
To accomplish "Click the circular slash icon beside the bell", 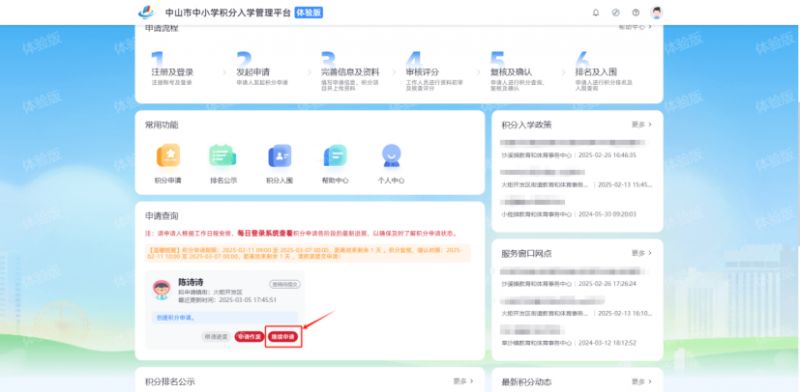I will (x=615, y=13).
